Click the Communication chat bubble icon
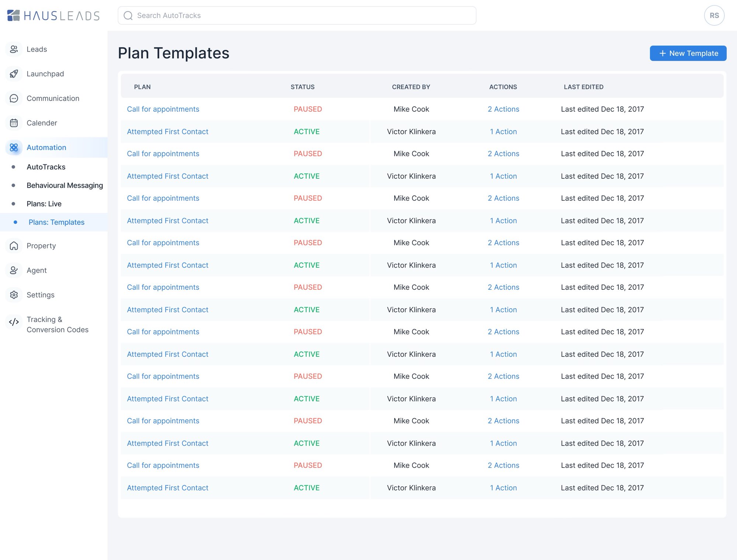Image resolution: width=737 pixels, height=560 pixels. click(x=14, y=98)
